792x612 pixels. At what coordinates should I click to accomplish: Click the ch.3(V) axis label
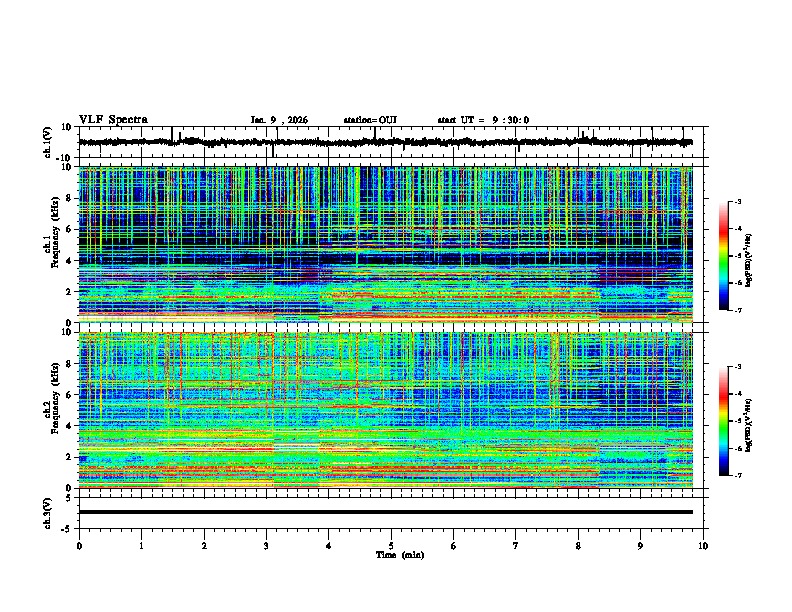[48, 514]
